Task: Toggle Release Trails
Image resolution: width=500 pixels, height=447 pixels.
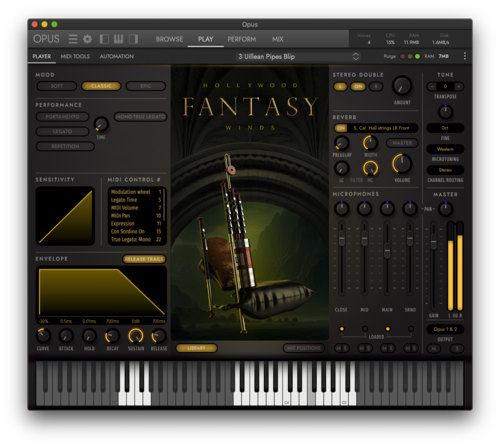Action: [x=144, y=259]
